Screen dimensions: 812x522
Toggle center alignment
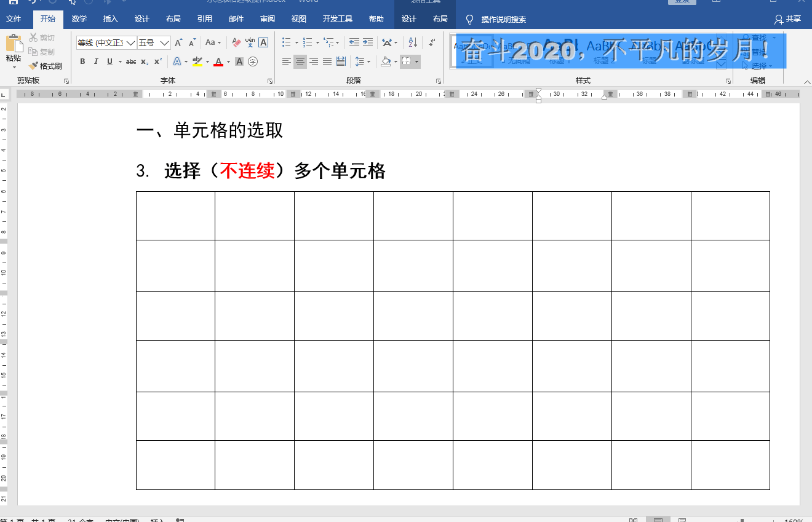pos(300,61)
